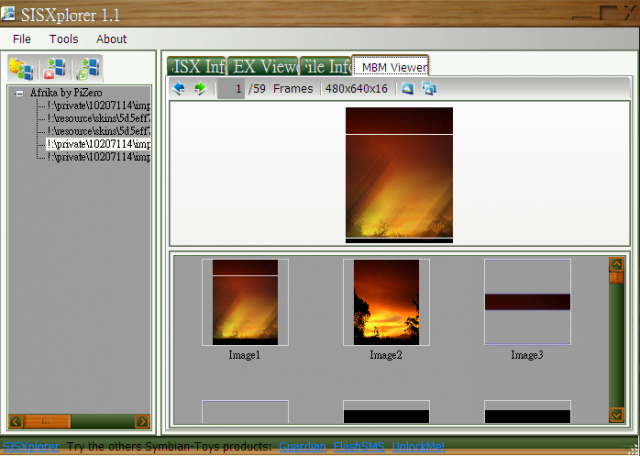Viewport: 640px width, 456px height.
Task: Open the About menu
Action: tap(111, 39)
